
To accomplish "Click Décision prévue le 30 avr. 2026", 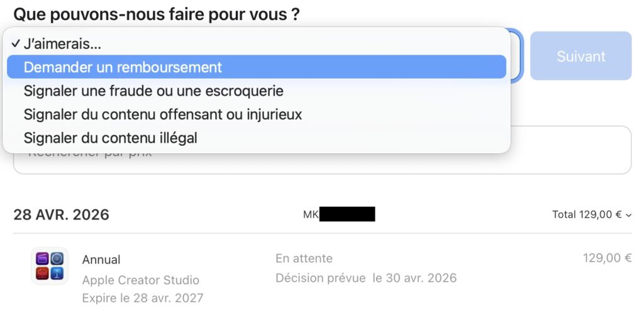I will [366, 278].
